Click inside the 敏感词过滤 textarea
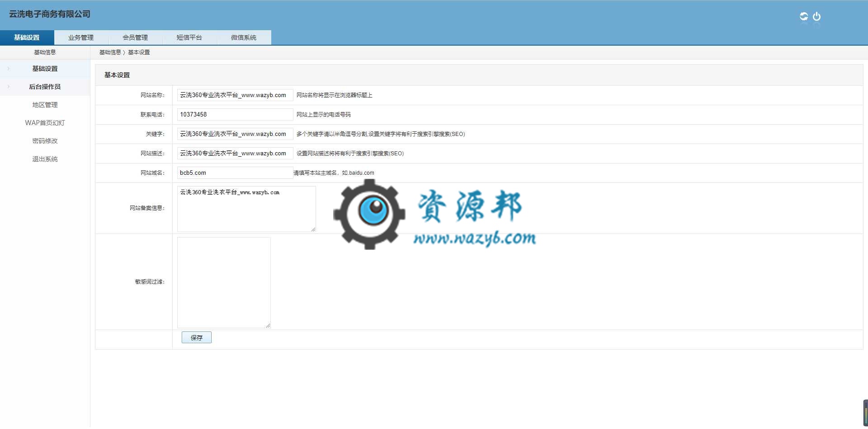Screen dimensions: 868x429 [224, 283]
